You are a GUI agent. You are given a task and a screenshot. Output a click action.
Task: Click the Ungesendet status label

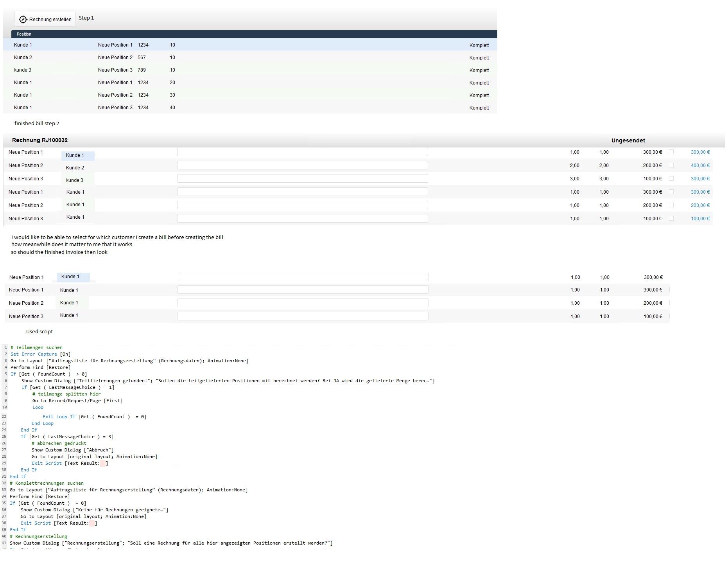[628, 140]
